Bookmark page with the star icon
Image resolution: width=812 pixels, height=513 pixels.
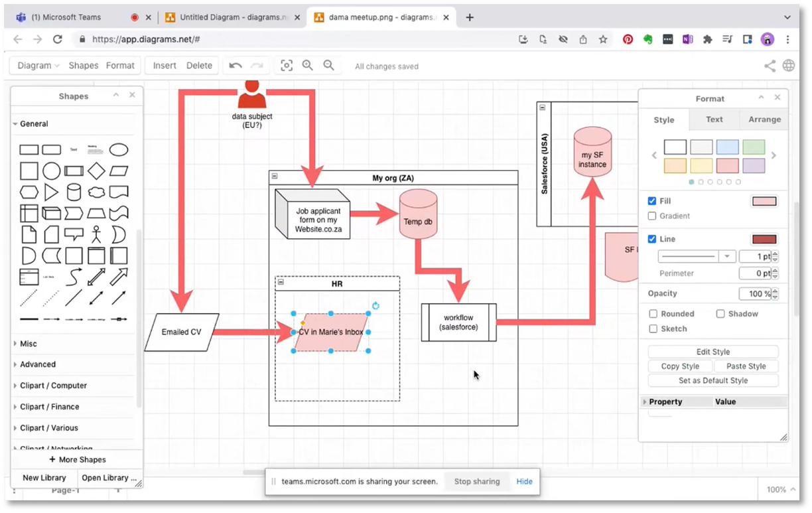tap(603, 39)
